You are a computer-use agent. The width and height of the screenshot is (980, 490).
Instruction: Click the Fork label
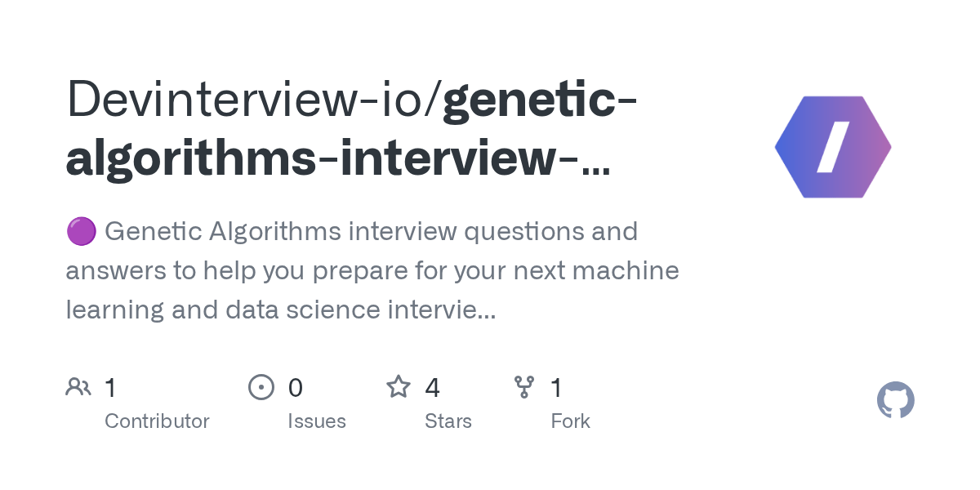570,421
